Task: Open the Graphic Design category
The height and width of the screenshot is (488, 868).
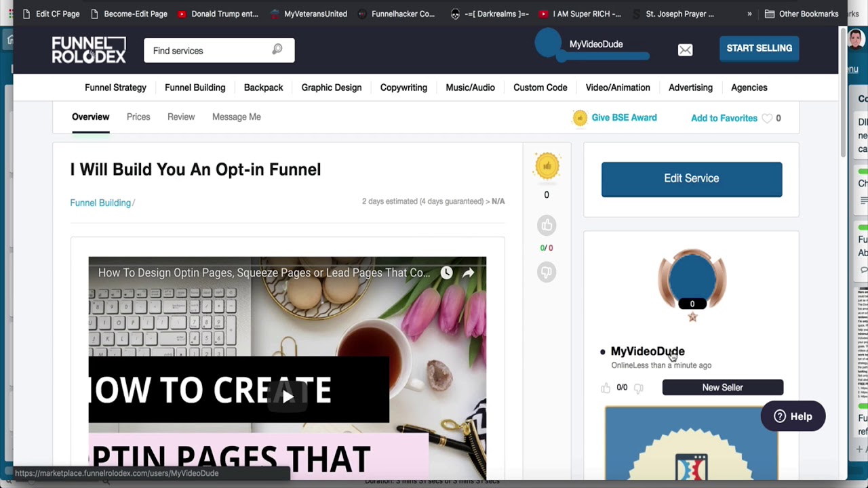Action: coord(332,87)
